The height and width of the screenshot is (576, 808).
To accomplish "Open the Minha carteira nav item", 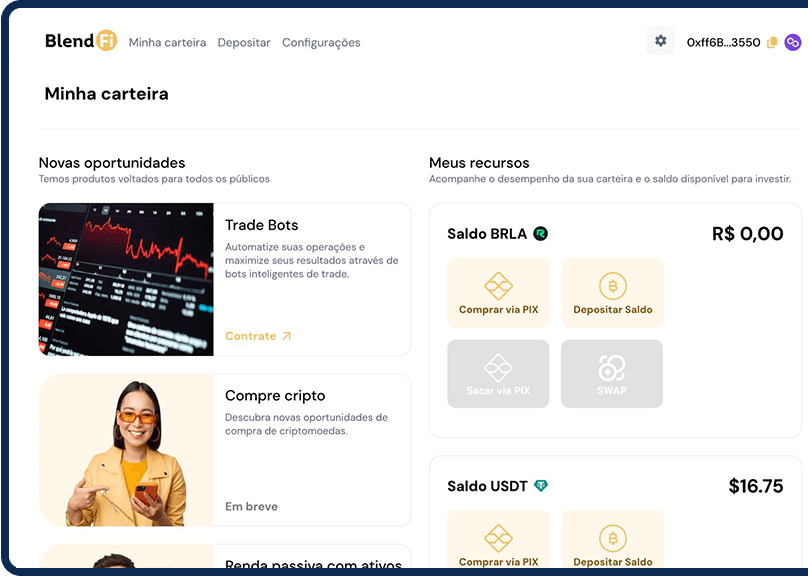I will pos(167,42).
